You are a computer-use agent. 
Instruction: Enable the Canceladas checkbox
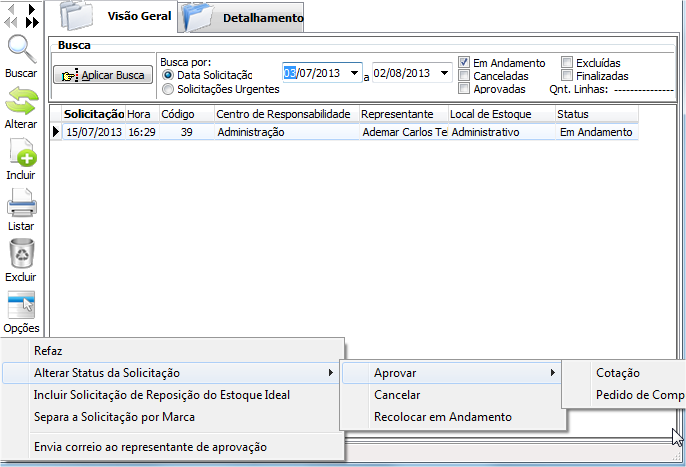pos(464,75)
